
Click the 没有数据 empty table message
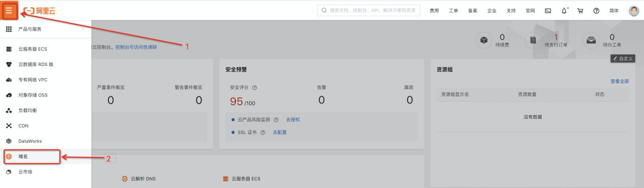[533, 117]
